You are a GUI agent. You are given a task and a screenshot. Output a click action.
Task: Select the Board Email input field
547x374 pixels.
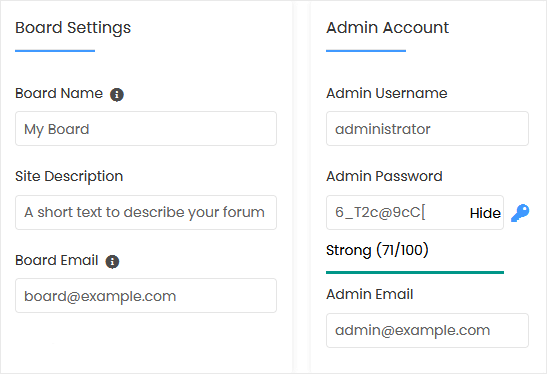(146, 296)
